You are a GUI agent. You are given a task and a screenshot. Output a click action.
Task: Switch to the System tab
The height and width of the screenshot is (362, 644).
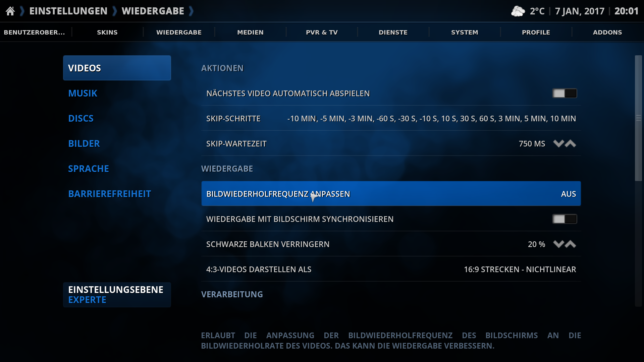[465, 32]
